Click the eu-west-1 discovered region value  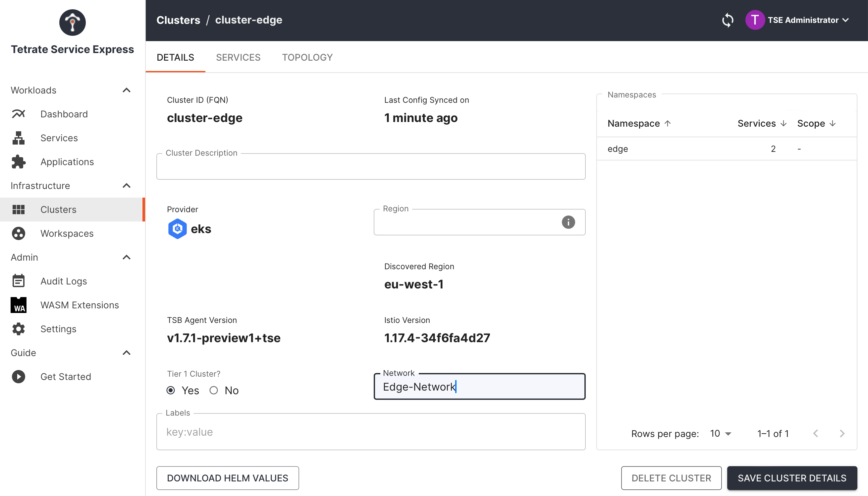click(413, 284)
